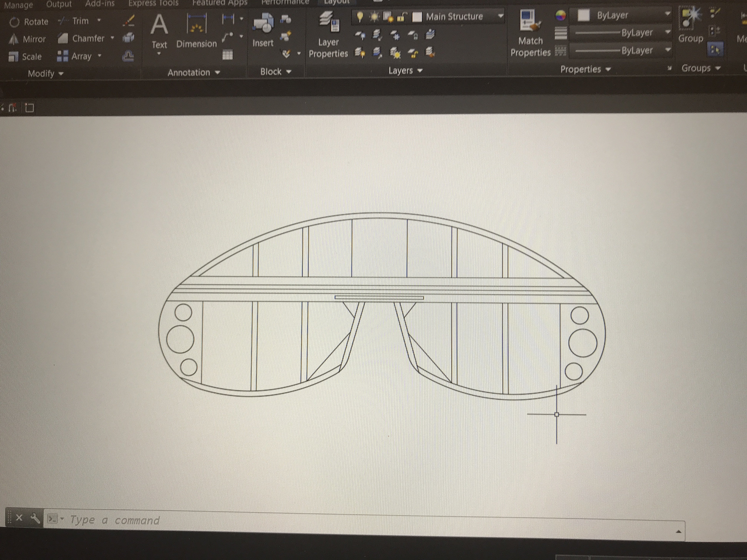Toggle the layer lock padlock

tap(402, 16)
